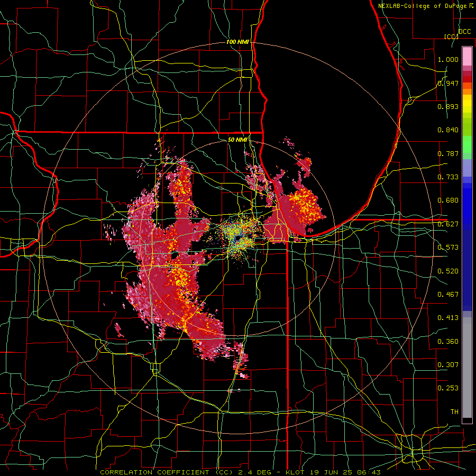The width and height of the screenshot is (476, 476).
Task: Select the 0.573 scale value
Action: pos(448,248)
